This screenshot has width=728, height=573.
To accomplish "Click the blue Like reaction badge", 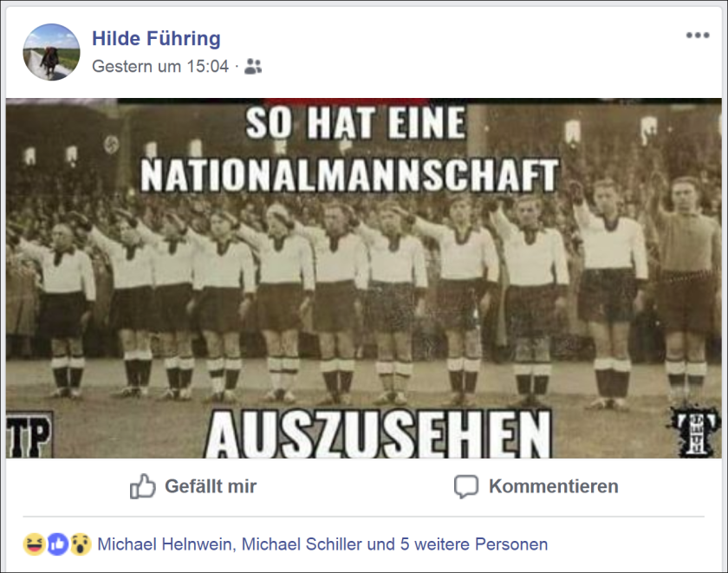I will tap(57, 544).
